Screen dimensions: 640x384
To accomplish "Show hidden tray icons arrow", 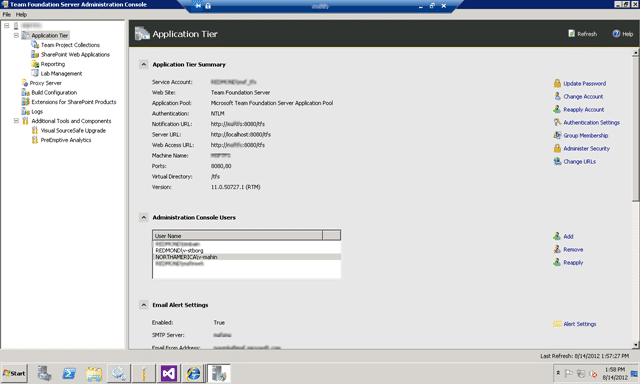I will (558, 373).
